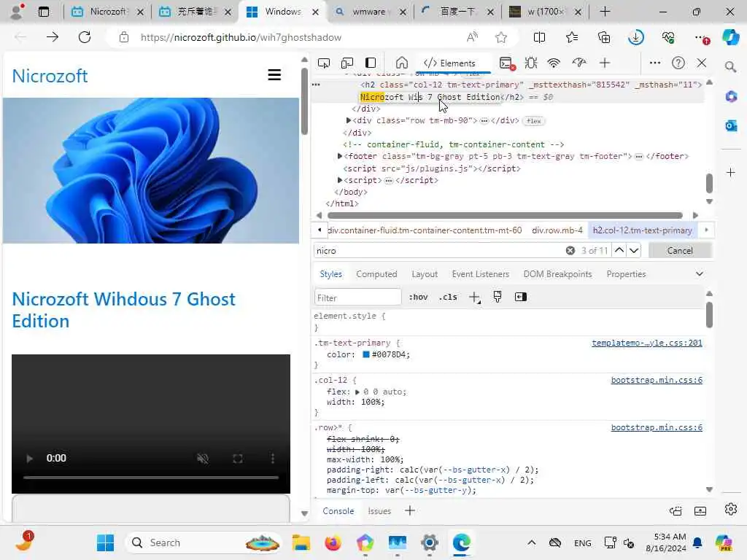Viewport: 747px width, 560px height.
Task: Open the inspect element picker tool
Action: (x=324, y=63)
